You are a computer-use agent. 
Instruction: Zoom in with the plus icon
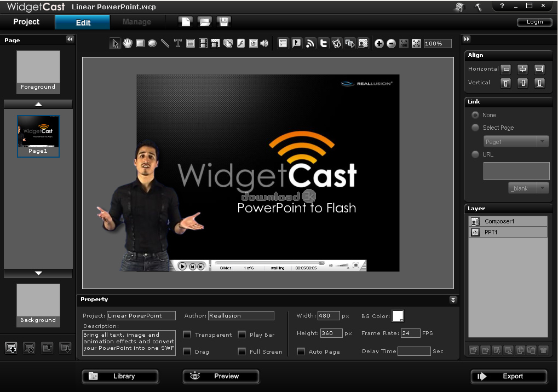(379, 43)
